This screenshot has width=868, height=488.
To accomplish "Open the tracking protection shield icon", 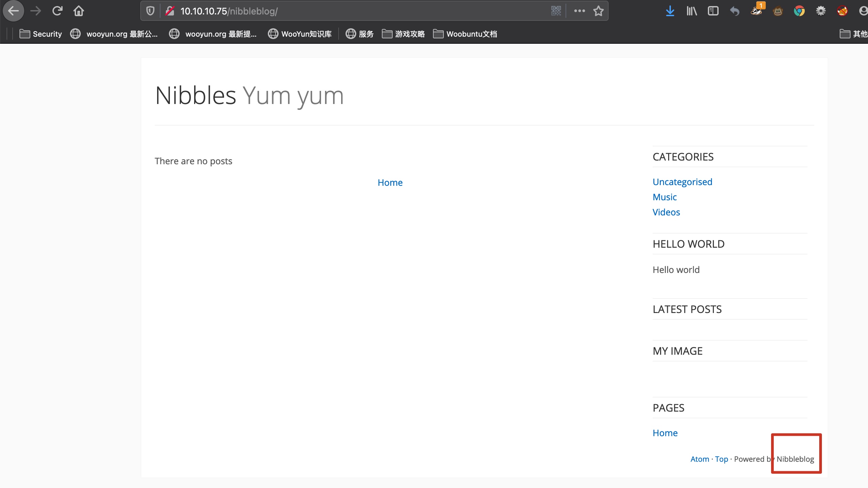I will click(150, 11).
